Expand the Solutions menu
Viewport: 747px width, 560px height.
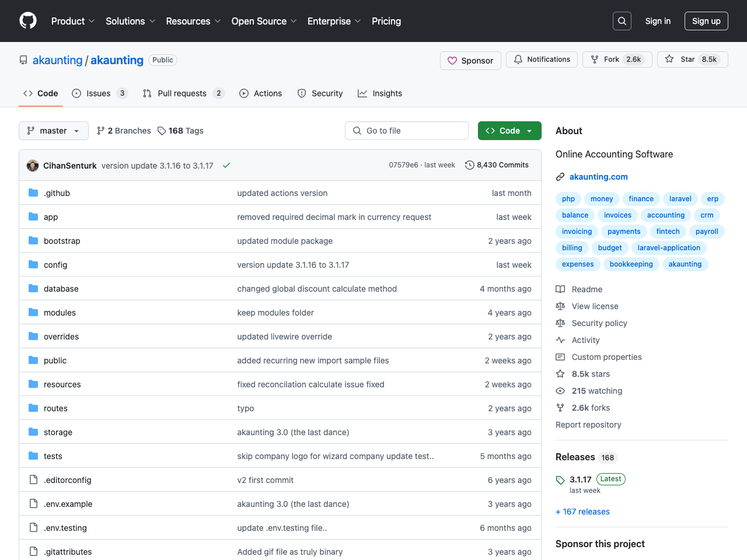pyautogui.click(x=130, y=21)
